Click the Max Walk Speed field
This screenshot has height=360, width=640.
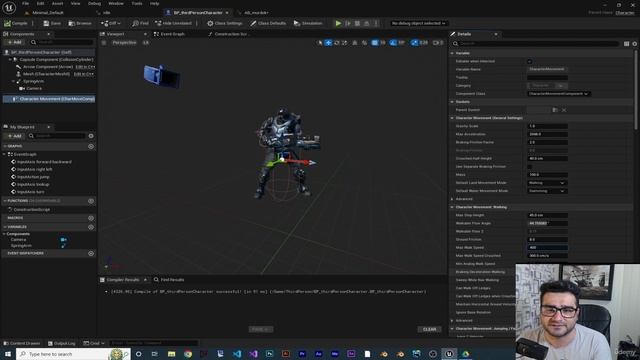(x=547, y=248)
